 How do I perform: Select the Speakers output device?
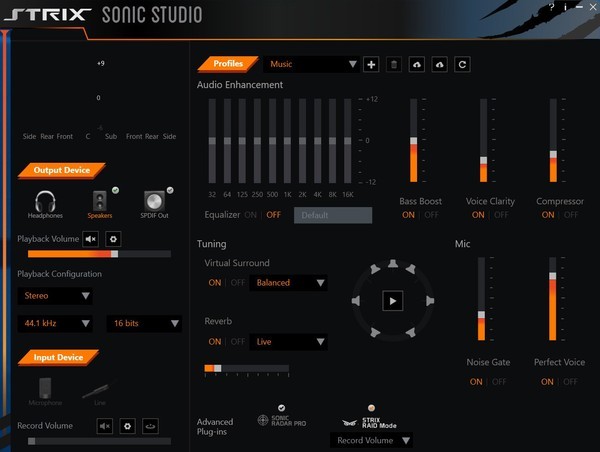click(x=100, y=205)
